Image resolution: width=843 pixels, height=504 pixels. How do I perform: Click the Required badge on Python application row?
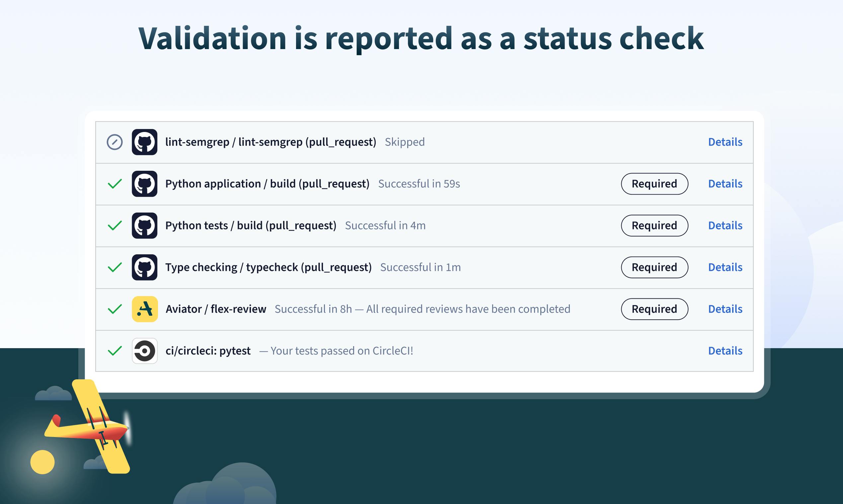point(654,184)
